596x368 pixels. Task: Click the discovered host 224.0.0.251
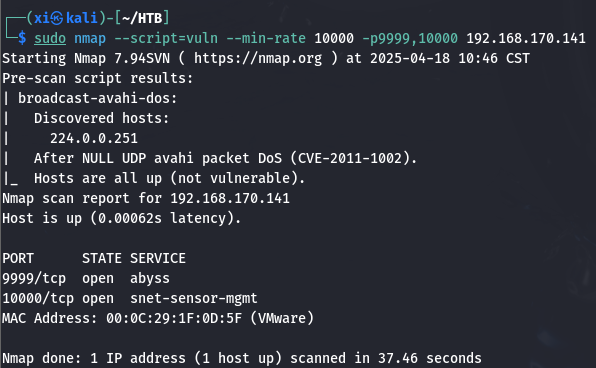[94, 138]
